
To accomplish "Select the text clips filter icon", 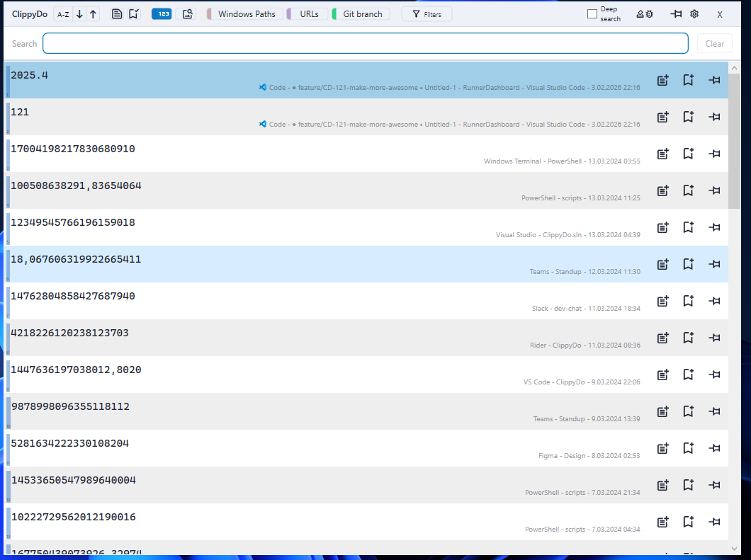I will tap(117, 13).
